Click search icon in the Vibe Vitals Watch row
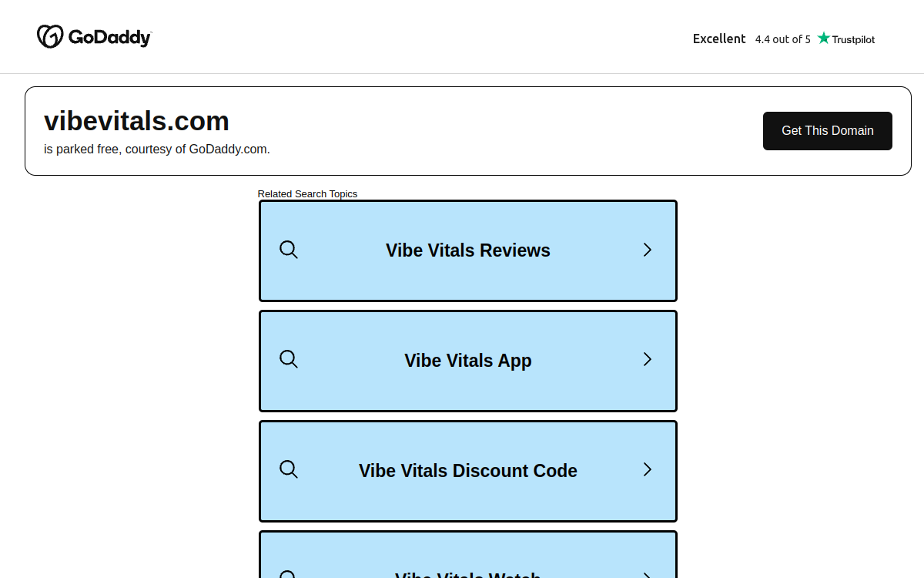 [289, 574]
